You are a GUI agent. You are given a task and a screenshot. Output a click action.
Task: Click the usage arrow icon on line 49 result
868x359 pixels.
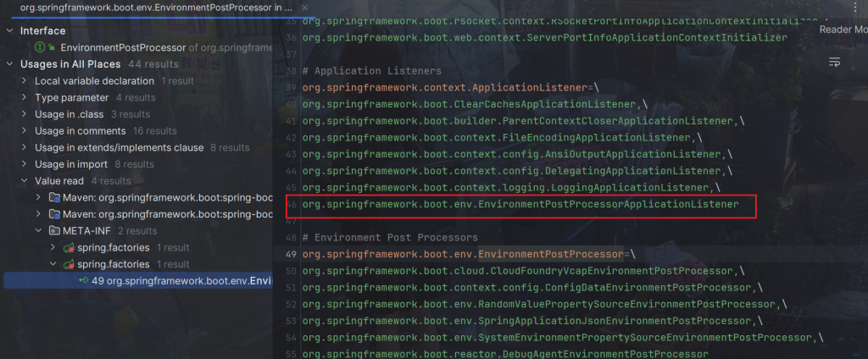tap(83, 281)
